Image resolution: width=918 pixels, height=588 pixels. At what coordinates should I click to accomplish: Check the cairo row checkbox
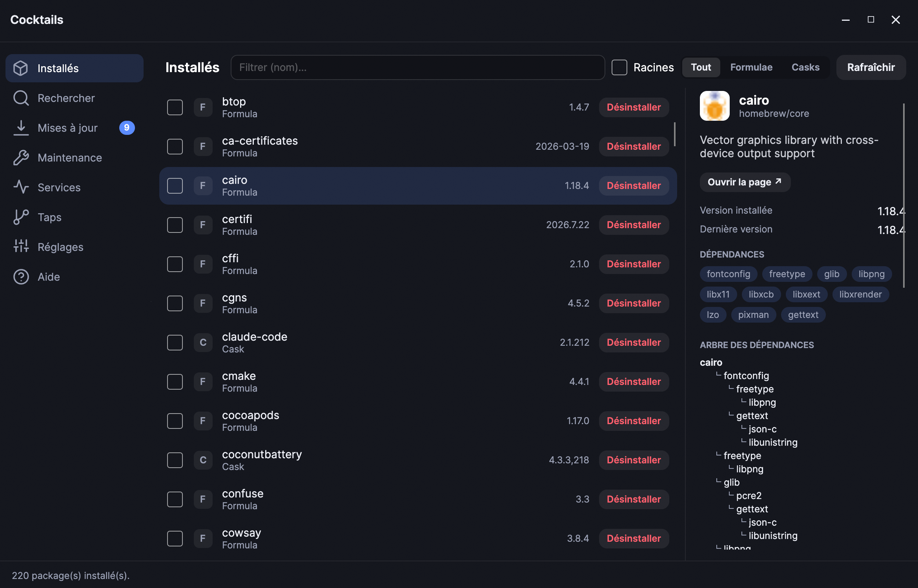pyautogui.click(x=175, y=186)
